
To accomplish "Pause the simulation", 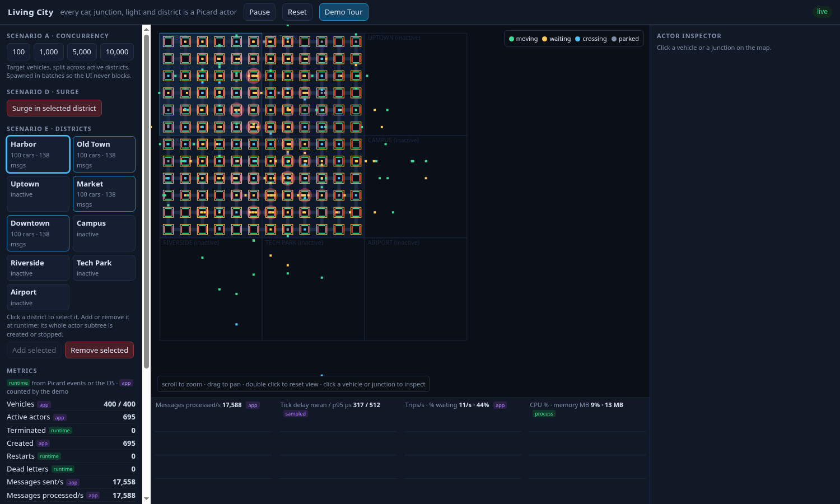I will pos(259,12).
